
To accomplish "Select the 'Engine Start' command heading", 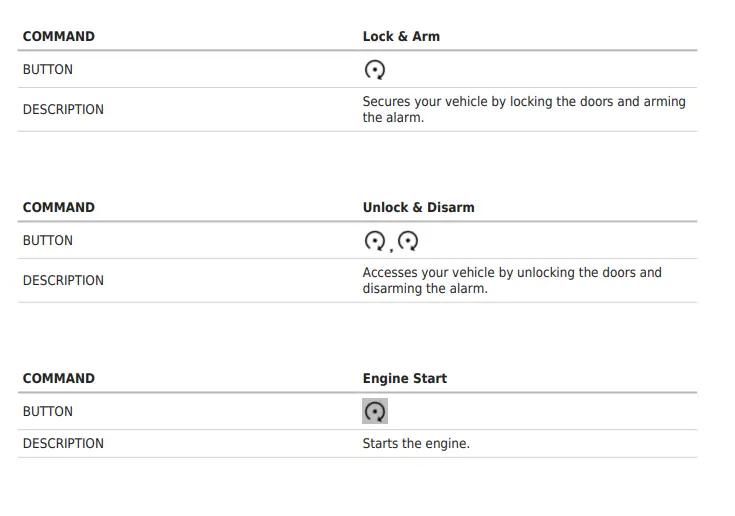I will [404, 378].
